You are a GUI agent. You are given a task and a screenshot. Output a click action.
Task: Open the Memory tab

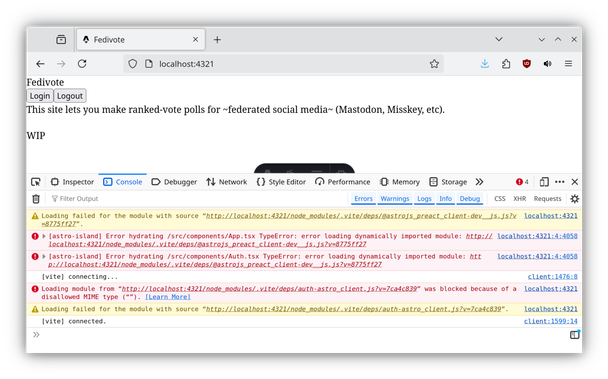tap(400, 182)
